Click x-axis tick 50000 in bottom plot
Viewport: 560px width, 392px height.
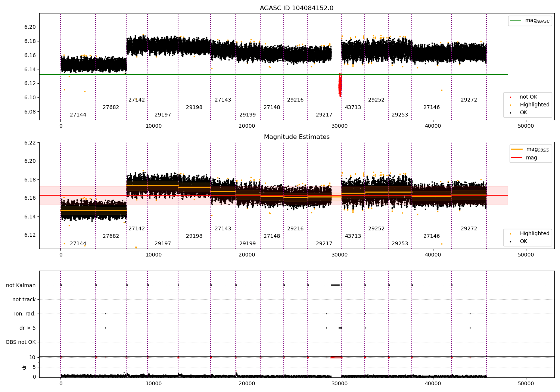526,383
